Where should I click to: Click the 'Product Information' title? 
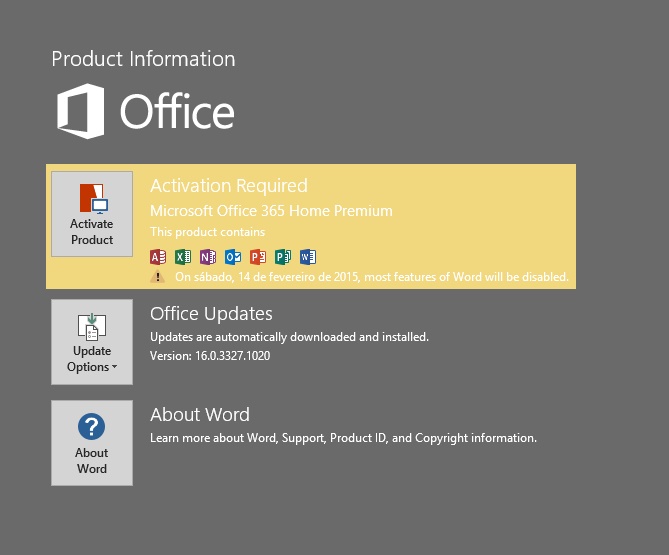pyautogui.click(x=143, y=59)
